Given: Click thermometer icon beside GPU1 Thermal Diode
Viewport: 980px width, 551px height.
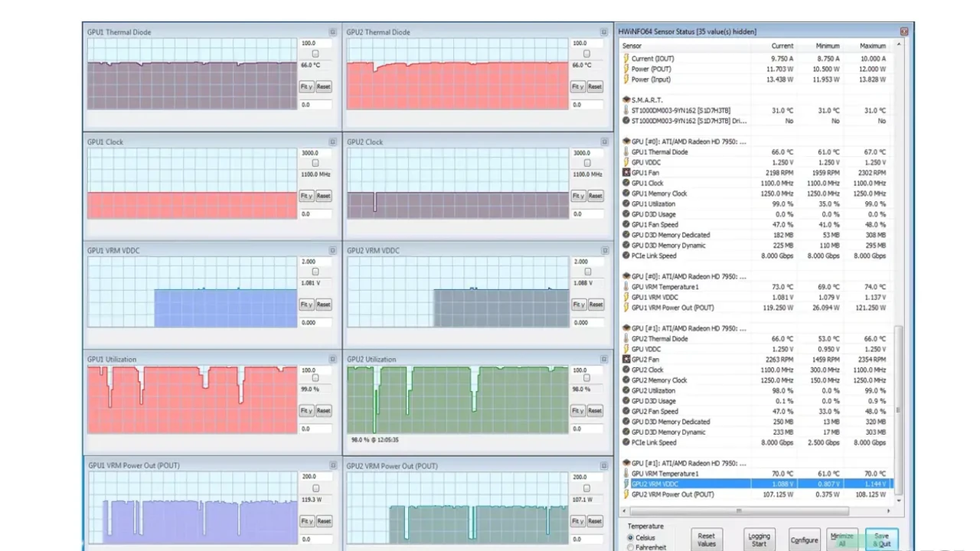Looking at the screenshot, I should [x=626, y=152].
